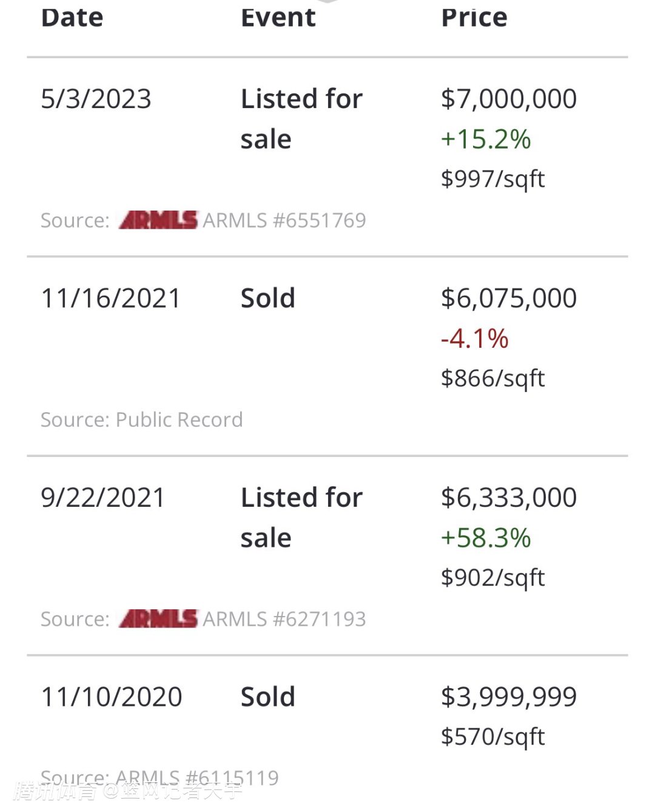Click the Public Record source text

point(179,420)
